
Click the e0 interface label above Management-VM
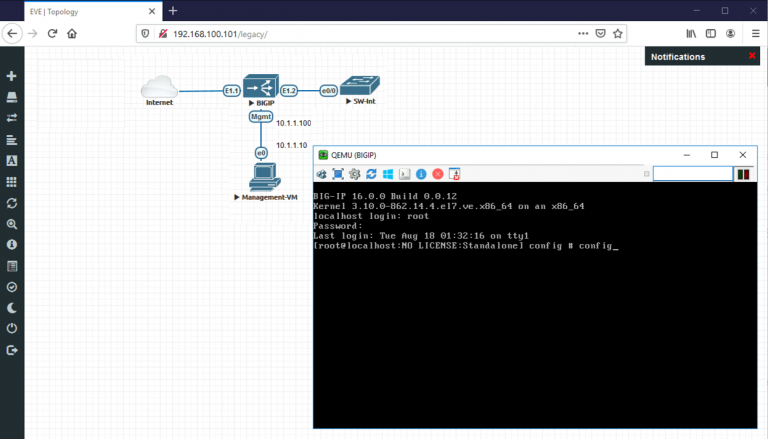pos(261,153)
